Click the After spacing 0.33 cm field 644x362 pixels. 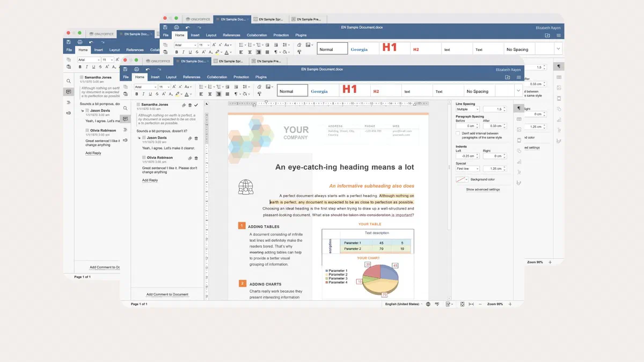pyautogui.click(x=494, y=126)
